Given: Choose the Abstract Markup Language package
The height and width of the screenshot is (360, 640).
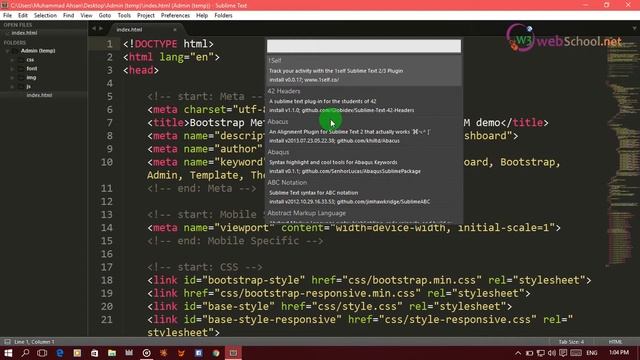Looking at the screenshot, I should 364,216.
